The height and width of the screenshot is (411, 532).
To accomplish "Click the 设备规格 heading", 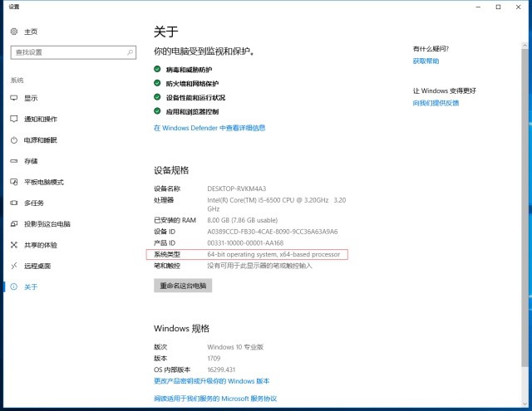I will pyautogui.click(x=171, y=170).
